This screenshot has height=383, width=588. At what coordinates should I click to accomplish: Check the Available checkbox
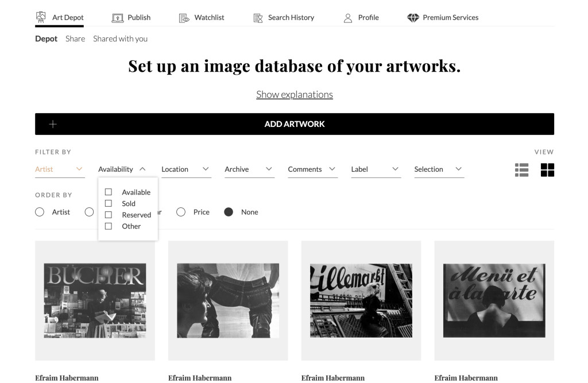109,192
